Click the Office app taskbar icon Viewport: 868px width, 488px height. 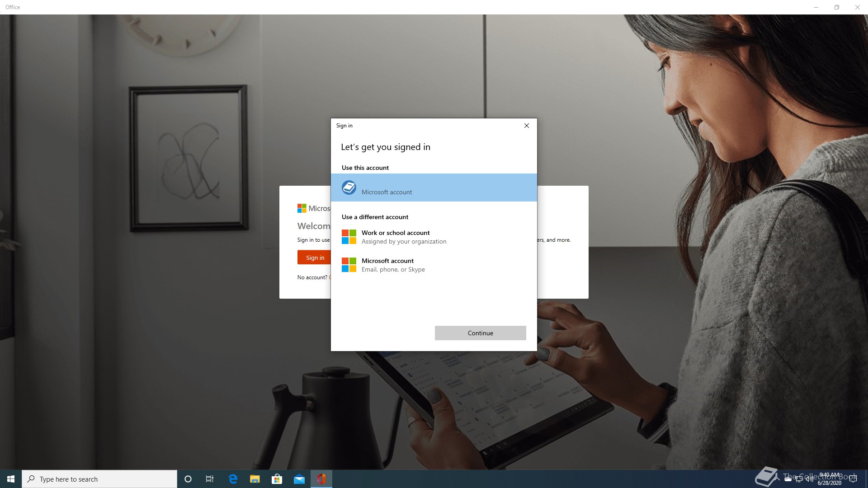[x=321, y=479]
